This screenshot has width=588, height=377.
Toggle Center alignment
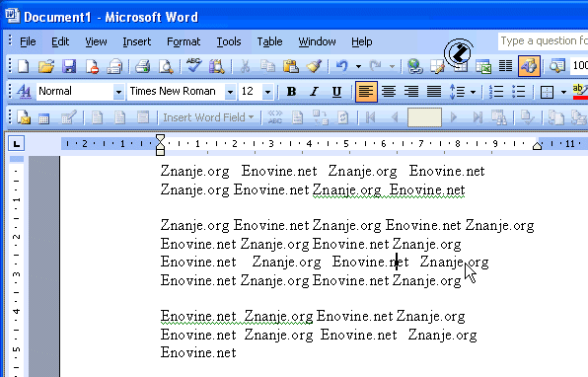pos(389,92)
